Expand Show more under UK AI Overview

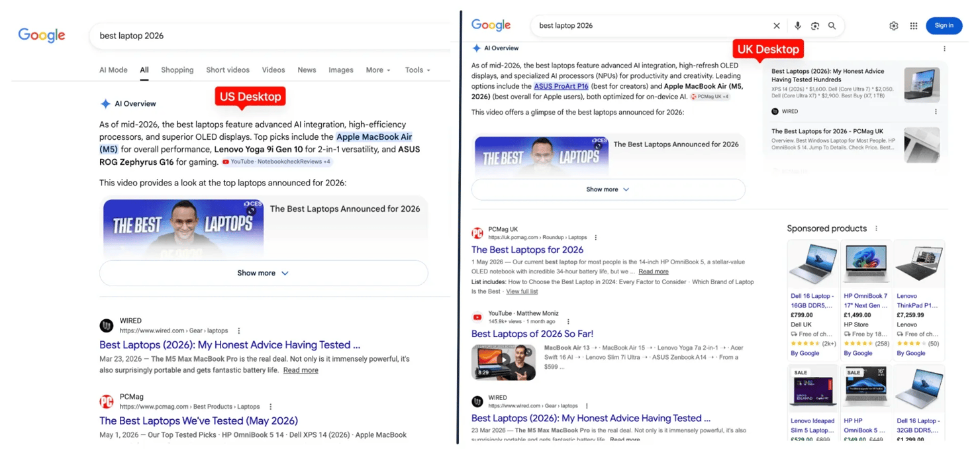(608, 189)
